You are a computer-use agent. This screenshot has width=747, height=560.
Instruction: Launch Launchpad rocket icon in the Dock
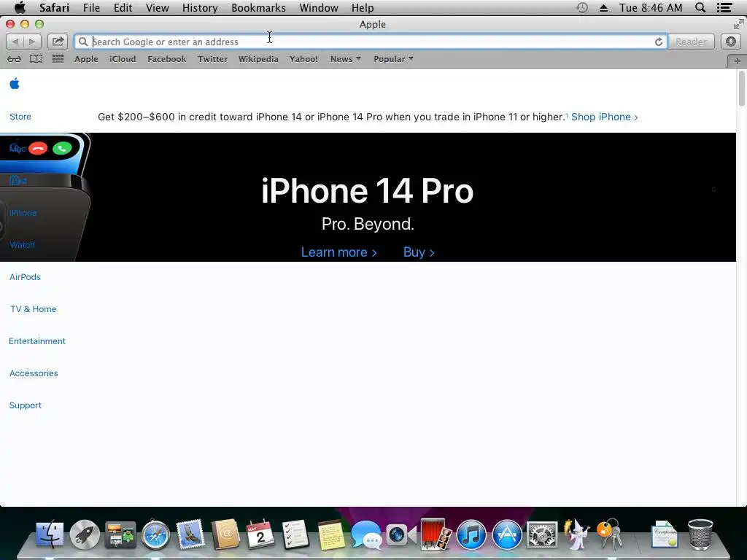[x=85, y=534]
